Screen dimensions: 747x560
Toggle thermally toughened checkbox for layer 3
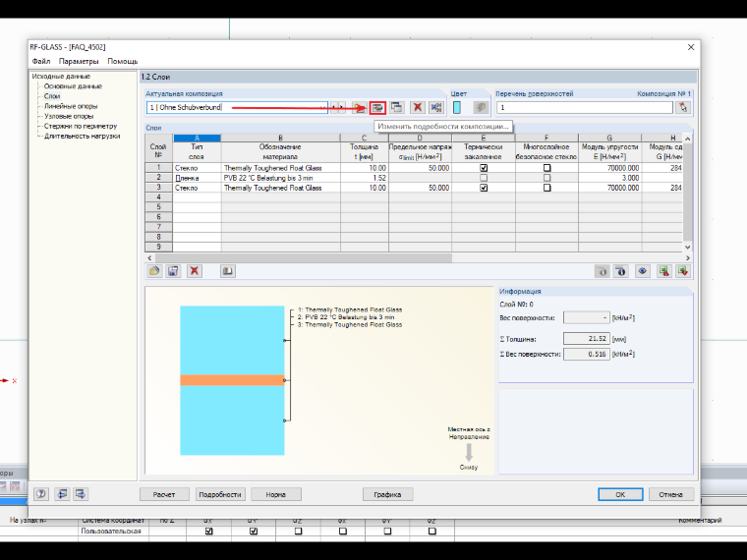click(484, 188)
